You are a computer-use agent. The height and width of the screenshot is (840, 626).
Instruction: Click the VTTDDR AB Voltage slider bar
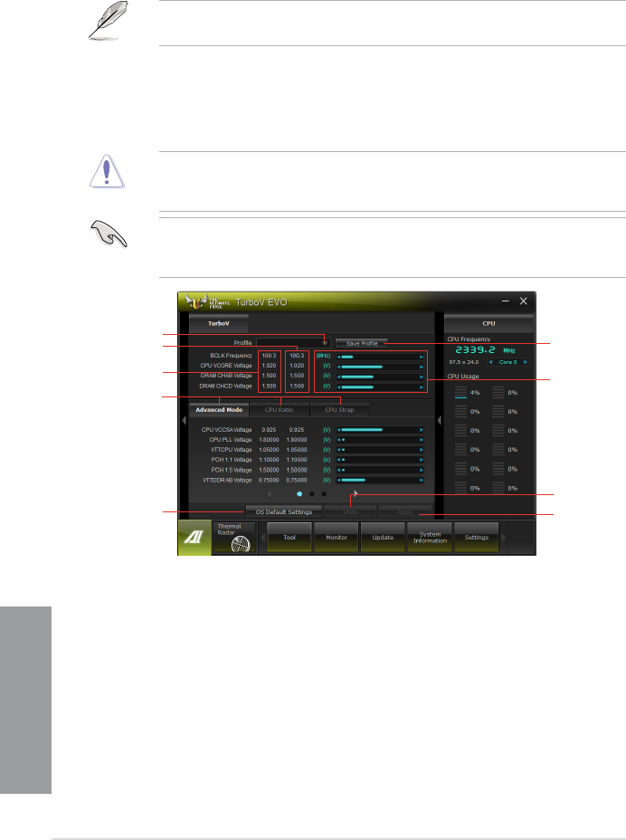pos(380,480)
